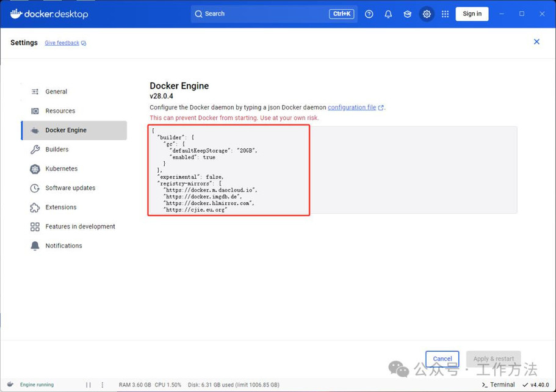Screen dimensions: 556x392
Task: Click the settings gear icon in header
Action: [427, 14]
